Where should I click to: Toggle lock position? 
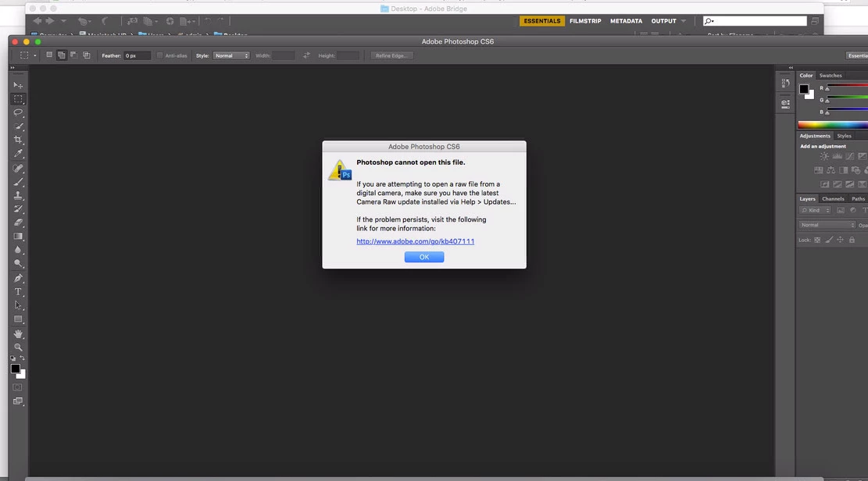841,240
